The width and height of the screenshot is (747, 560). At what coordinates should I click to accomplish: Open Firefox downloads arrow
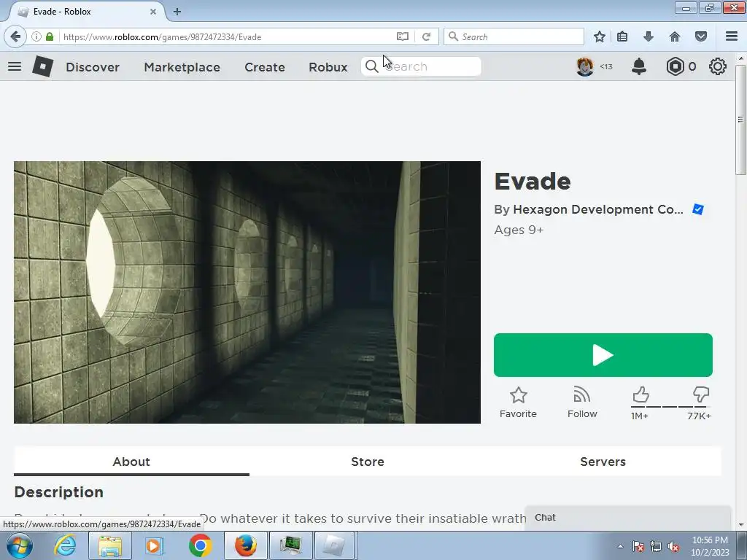pyautogui.click(x=649, y=36)
